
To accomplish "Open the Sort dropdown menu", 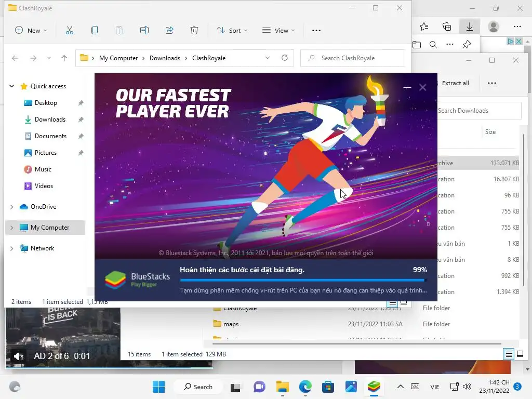I will (232, 31).
